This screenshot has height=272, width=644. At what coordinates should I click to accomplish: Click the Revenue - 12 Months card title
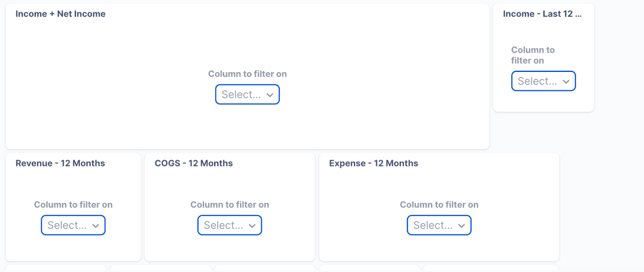point(60,163)
